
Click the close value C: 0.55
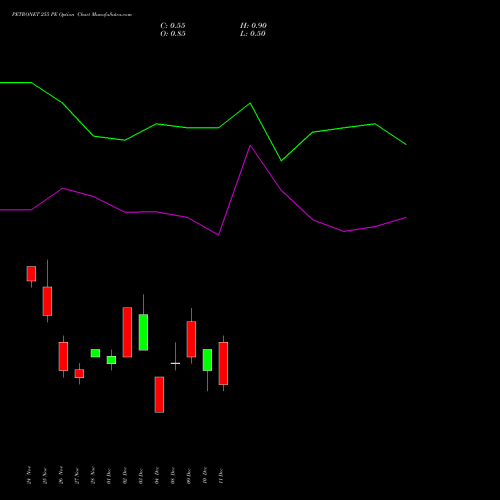click(173, 26)
